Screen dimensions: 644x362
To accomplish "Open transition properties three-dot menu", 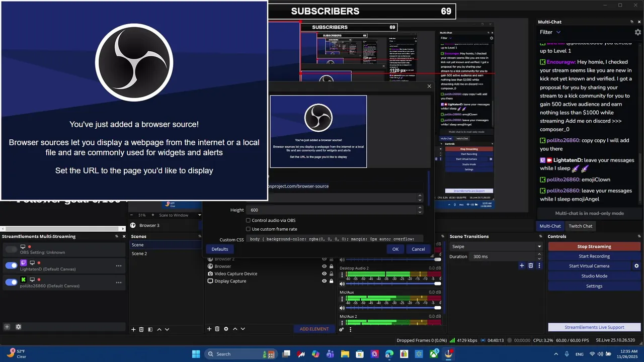I will [539, 265].
